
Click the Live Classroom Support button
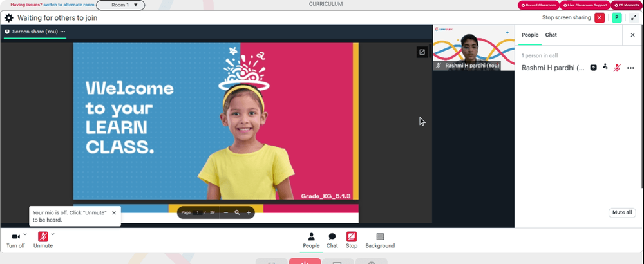tap(585, 5)
